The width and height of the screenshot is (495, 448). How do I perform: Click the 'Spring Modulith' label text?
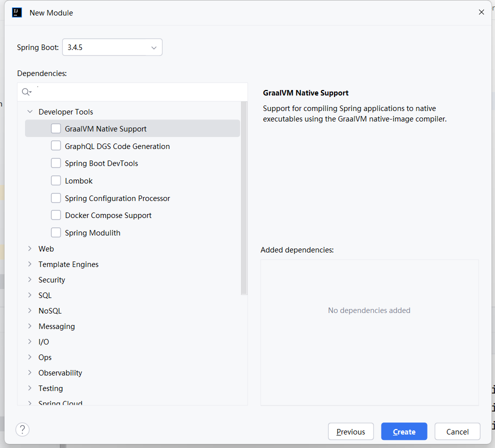coord(92,233)
